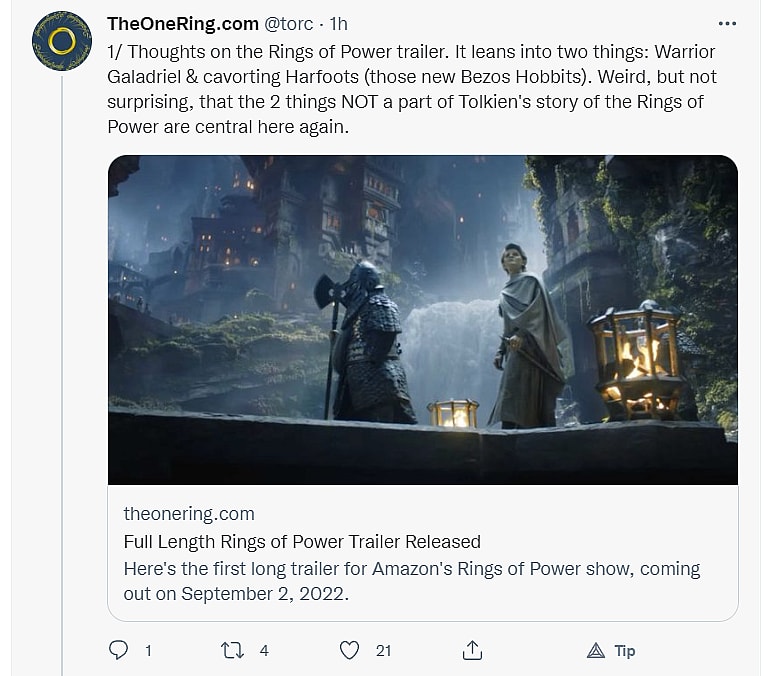Image resolution: width=768 pixels, height=676 pixels.
Task: Retweet this Rings of Power post
Action: pyautogui.click(x=232, y=650)
